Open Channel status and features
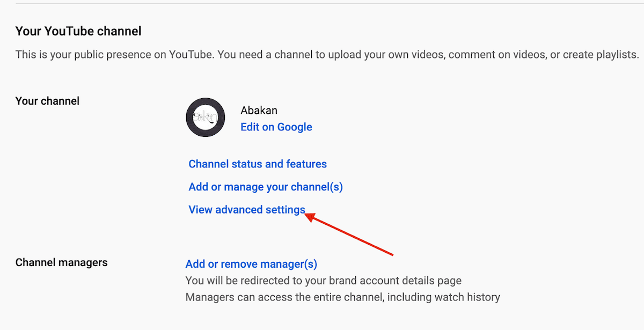The width and height of the screenshot is (644, 330). pos(258,164)
